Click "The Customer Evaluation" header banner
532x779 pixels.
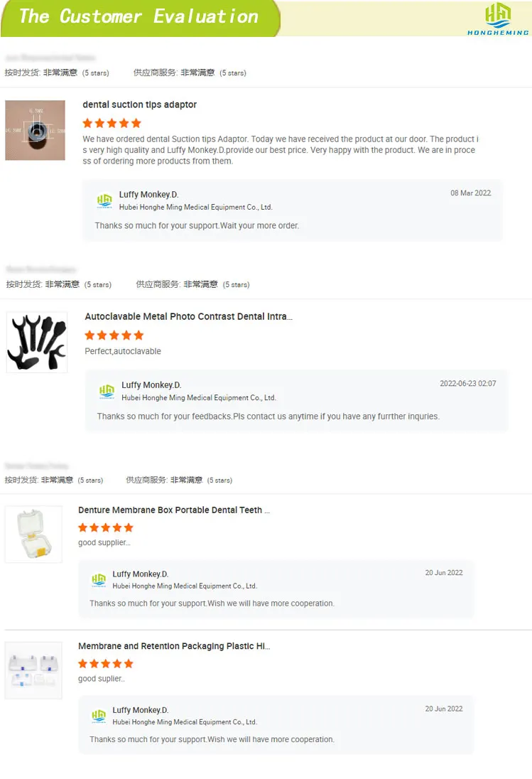[139, 17]
